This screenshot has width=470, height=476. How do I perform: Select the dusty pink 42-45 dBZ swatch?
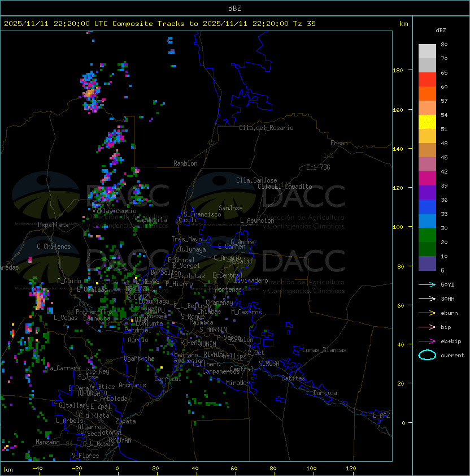point(427,165)
